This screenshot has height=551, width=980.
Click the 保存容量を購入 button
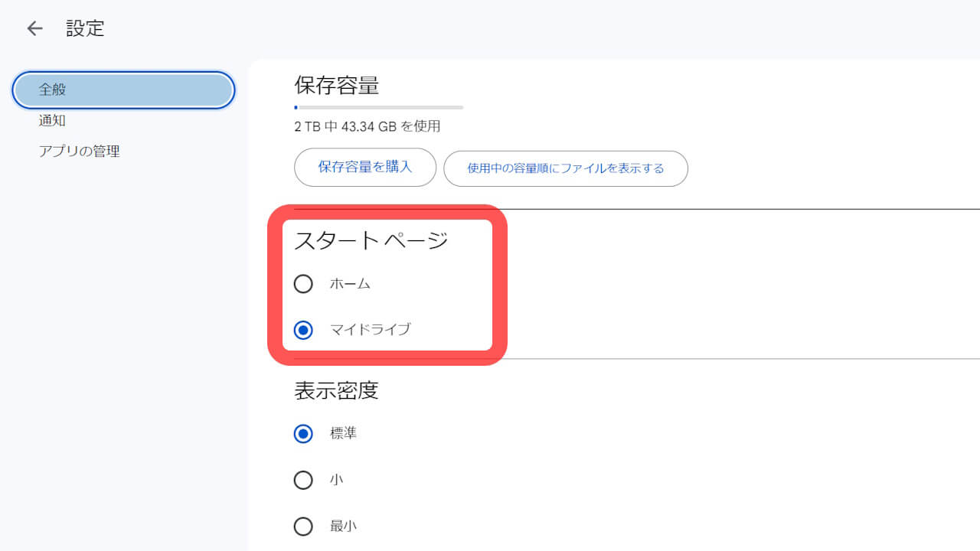click(x=364, y=167)
